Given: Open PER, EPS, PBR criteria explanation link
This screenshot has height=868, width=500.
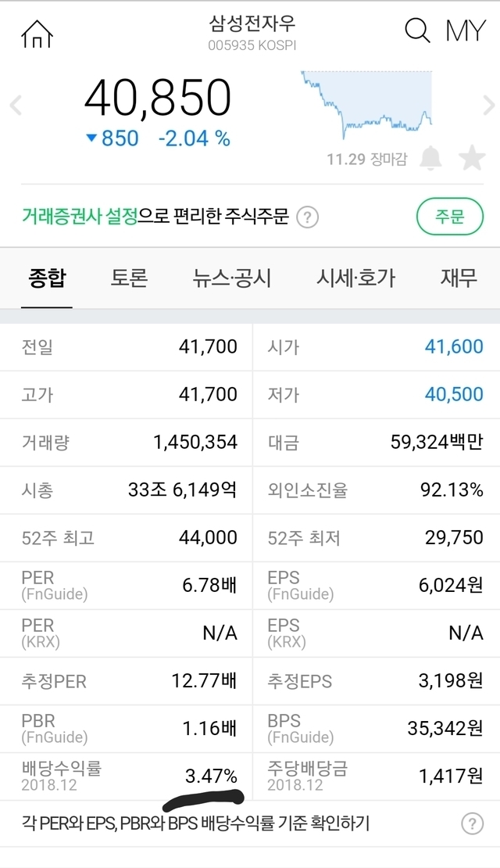Looking at the screenshot, I should point(196,823).
